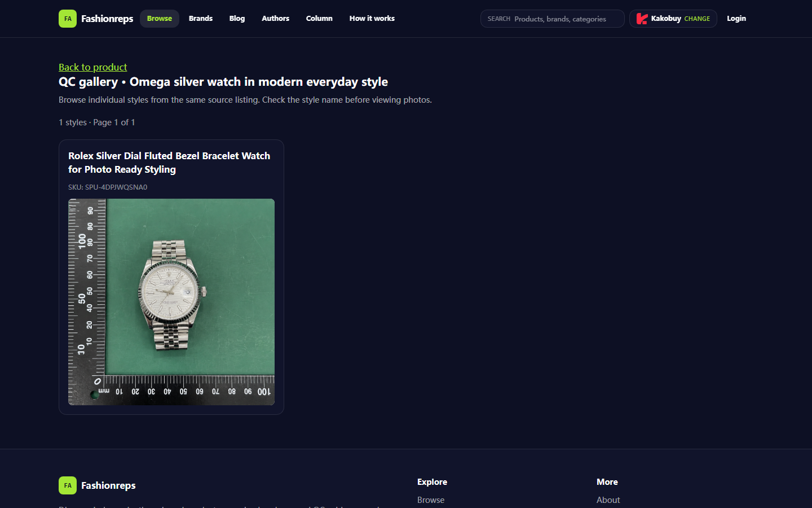Open the Browse navigation tab
This screenshot has height=508, width=812.
(x=160, y=19)
